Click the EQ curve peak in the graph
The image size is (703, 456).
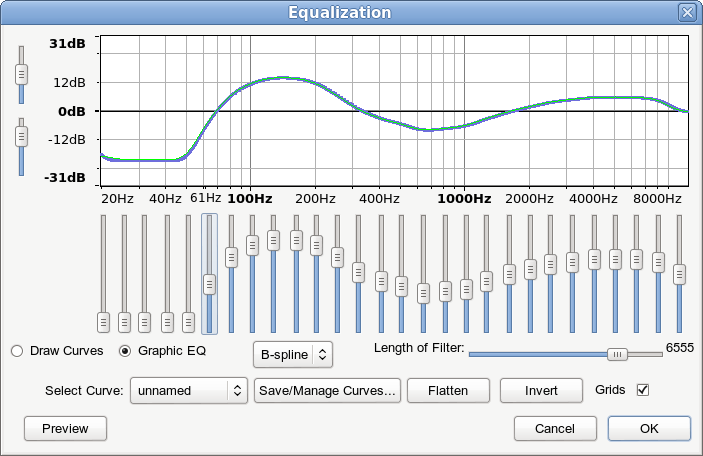282,78
